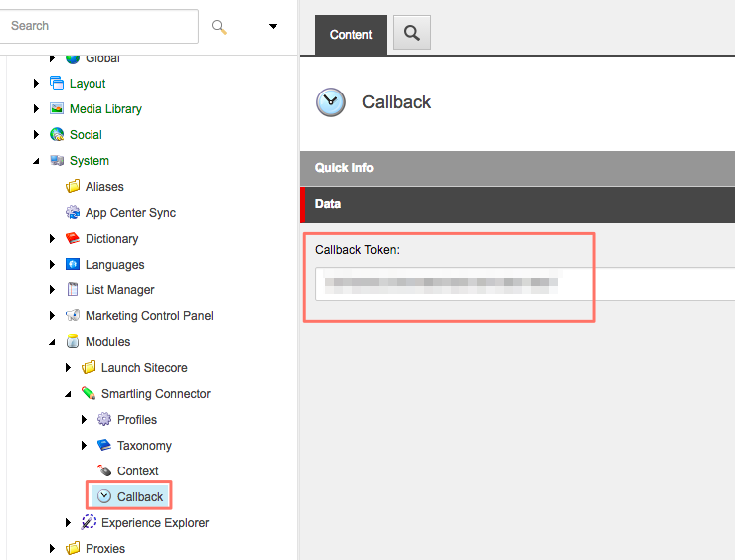Type in the Search input field

[x=99, y=26]
